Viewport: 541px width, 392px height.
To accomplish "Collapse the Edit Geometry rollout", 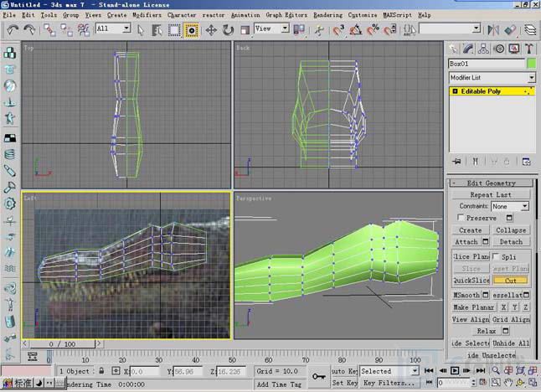I will [x=491, y=183].
